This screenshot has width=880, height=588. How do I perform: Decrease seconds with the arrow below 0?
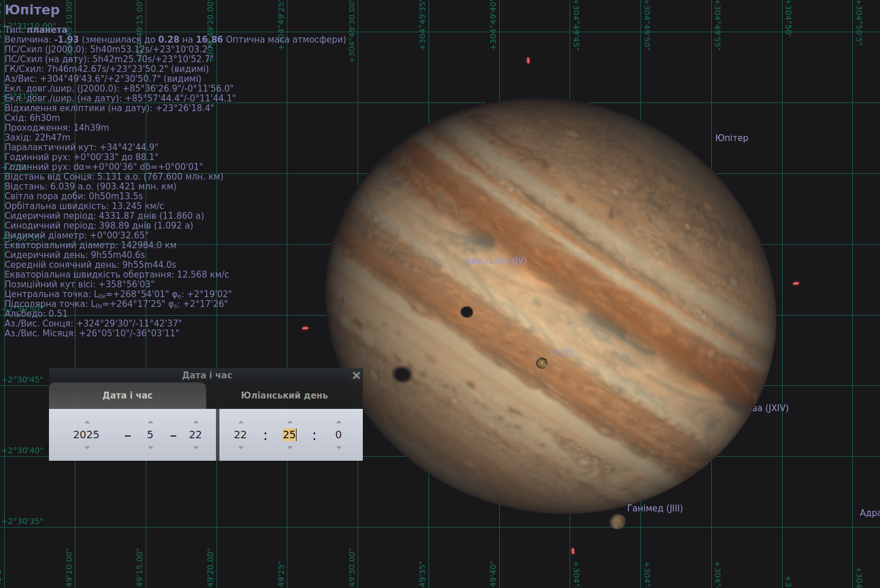(339, 447)
